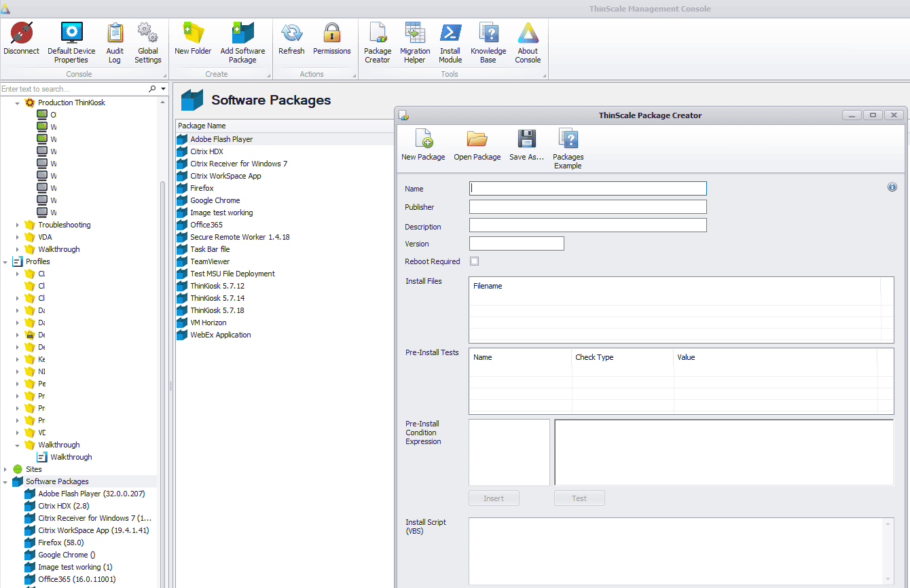This screenshot has width=910, height=588.
Task: Select tree item Firefox (58.0)
Action: 61,543
